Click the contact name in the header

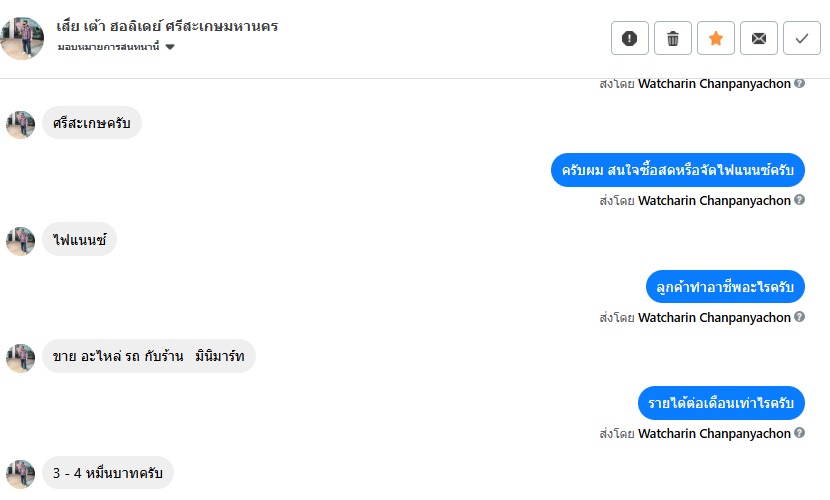click(167, 26)
